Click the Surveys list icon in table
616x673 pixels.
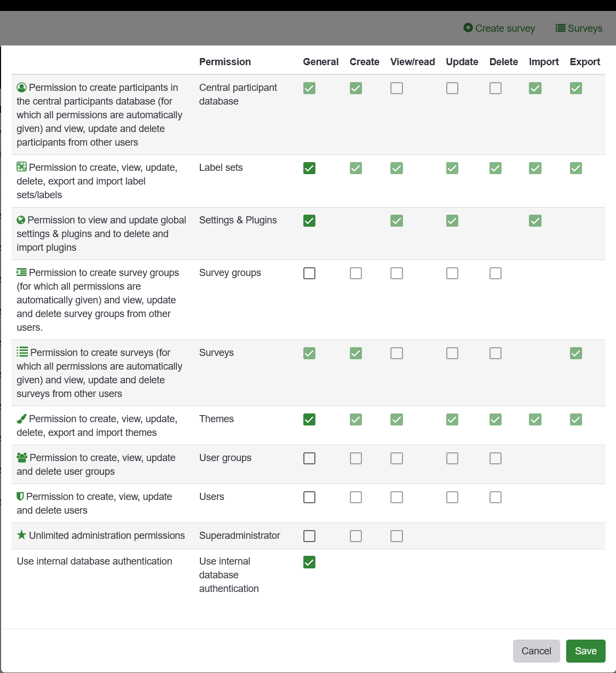22,352
